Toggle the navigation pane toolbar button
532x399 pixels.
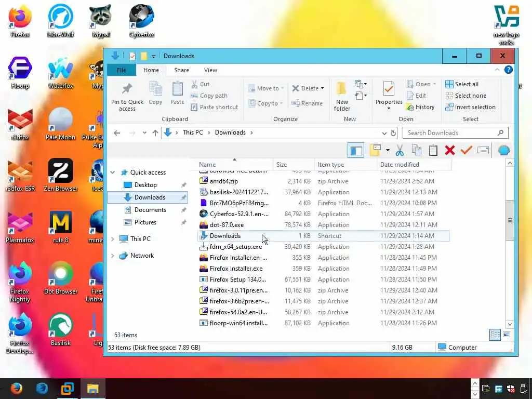(x=356, y=151)
